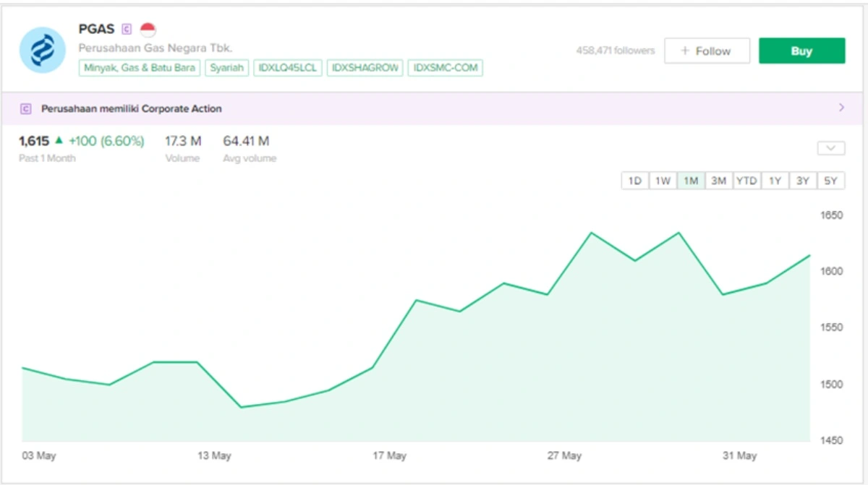Open the IDXLQ45LCL index tag
The height and width of the screenshot is (485, 868).
288,68
